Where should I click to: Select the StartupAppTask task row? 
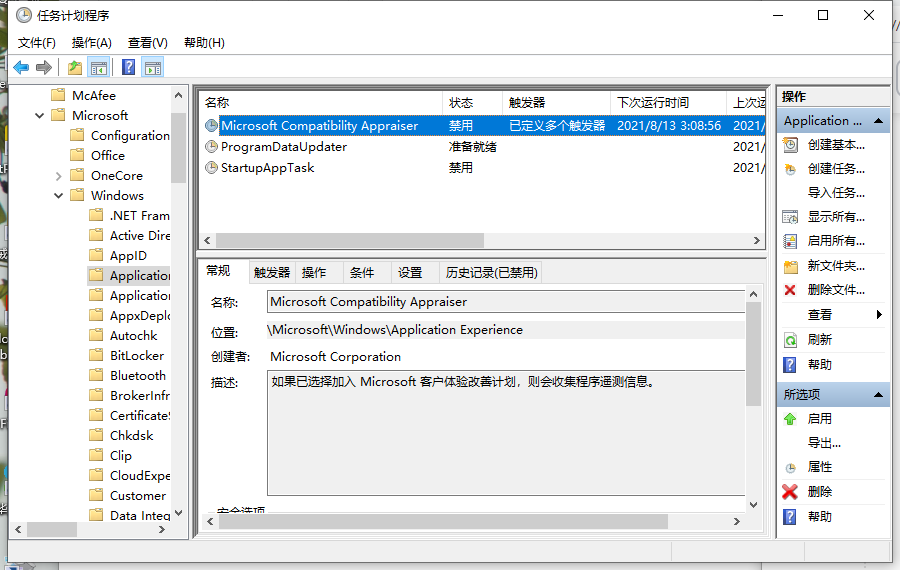[x=482, y=168]
